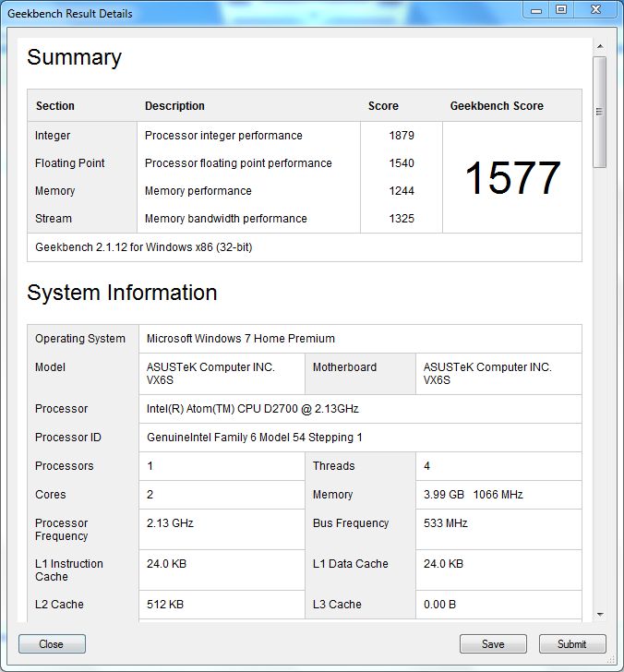This screenshot has width=624, height=672.
Task: Click the '512 KB' L2 cache value
Action: pyautogui.click(x=165, y=605)
